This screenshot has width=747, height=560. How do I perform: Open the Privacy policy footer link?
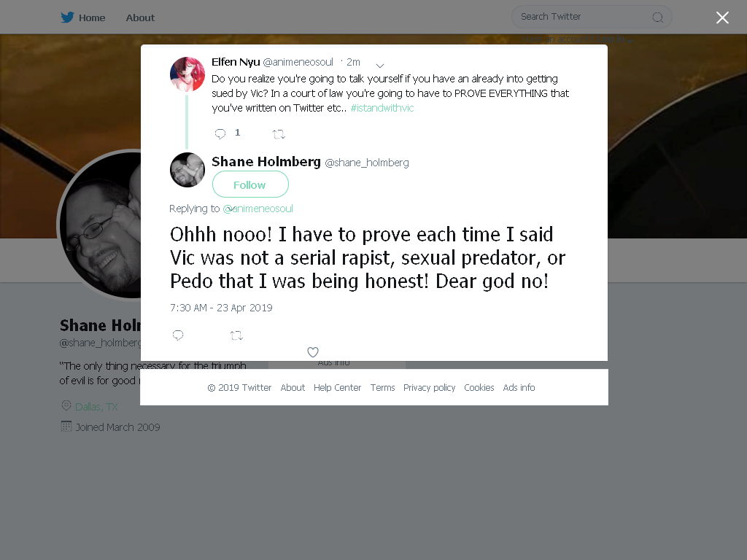pyautogui.click(x=429, y=388)
